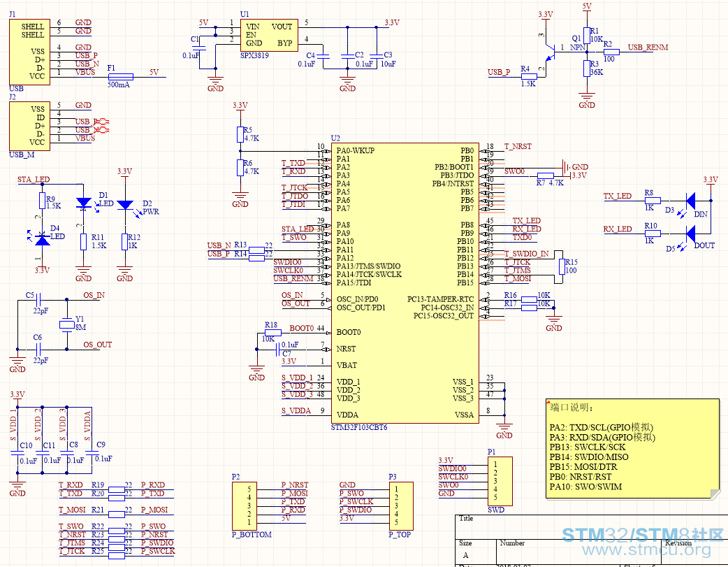Click the TXD0 net label at PB10
Viewport: 728px width, 567px height.
point(523,237)
